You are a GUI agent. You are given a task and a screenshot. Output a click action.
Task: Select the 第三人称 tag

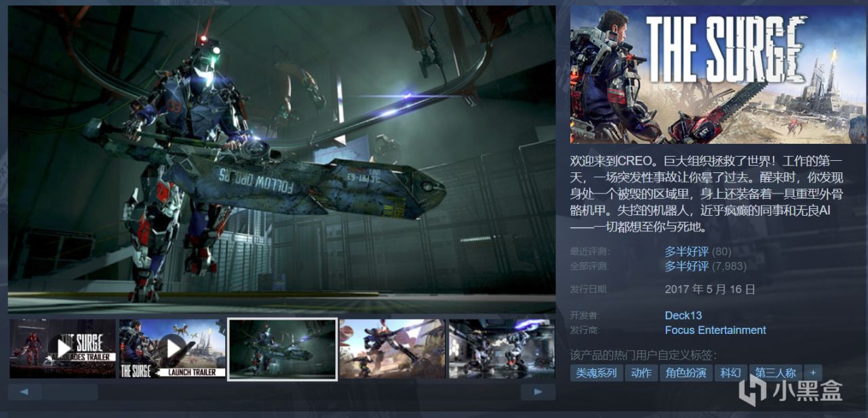coord(775,373)
